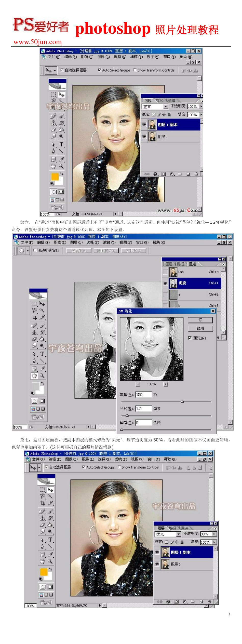
Task: Open the 柔光 blend mode dropdown
Action: (179, 534)
